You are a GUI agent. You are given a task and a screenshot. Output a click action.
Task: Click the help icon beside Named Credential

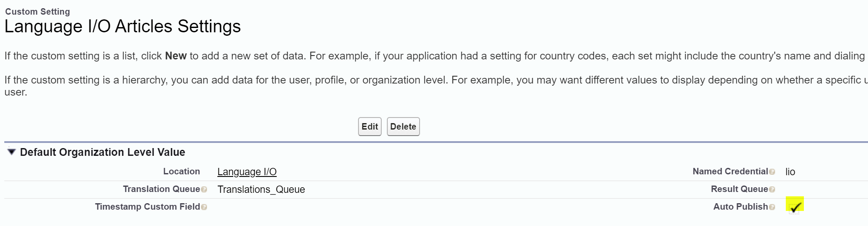click(772, 172)
